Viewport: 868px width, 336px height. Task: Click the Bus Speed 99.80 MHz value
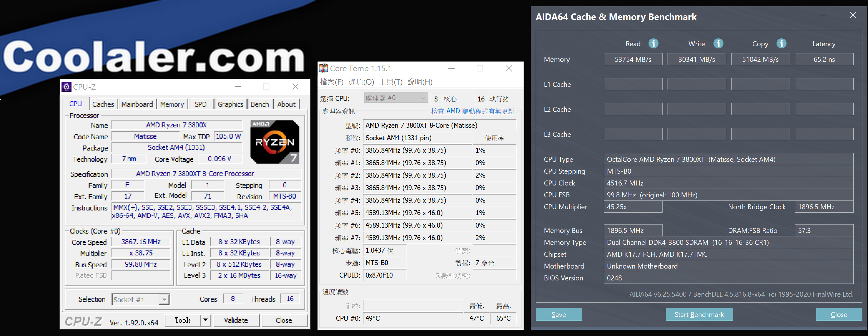click(x=141, y=264)
